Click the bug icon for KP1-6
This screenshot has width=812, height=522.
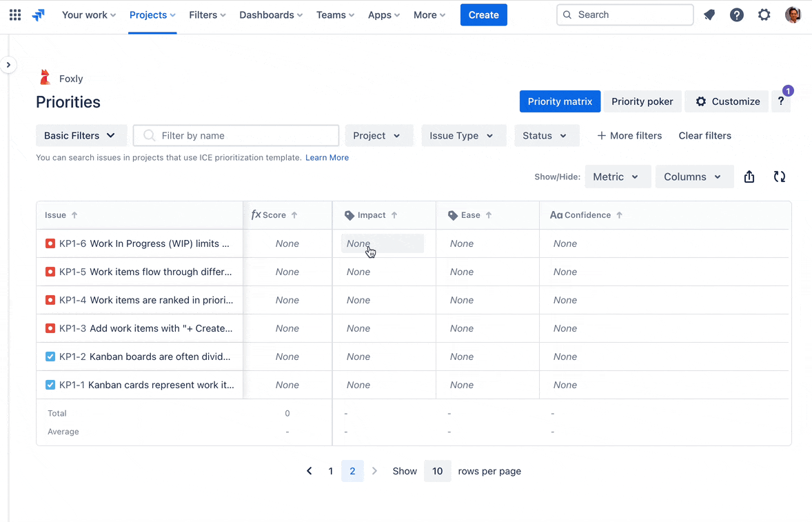[x=50, y=243]
